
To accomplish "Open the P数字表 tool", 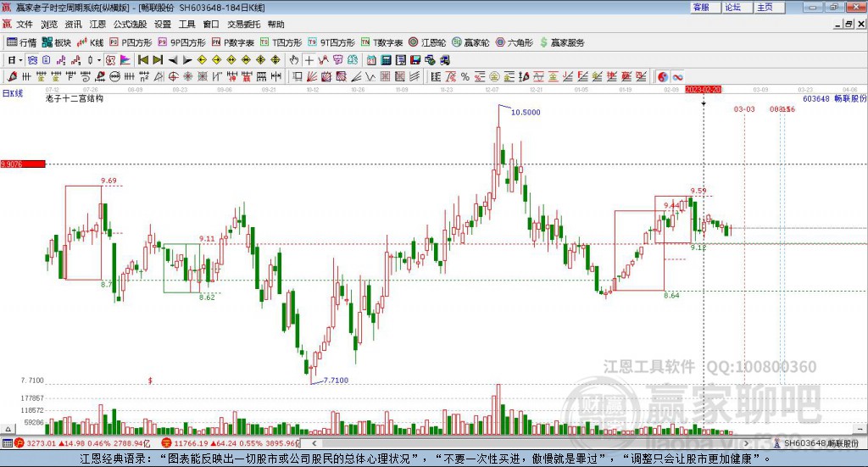I will [233, 42].
